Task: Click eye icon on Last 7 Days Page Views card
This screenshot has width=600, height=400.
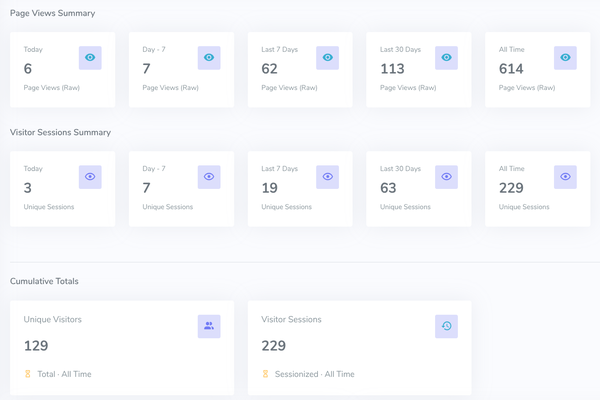Action: (x=328, y=58)
